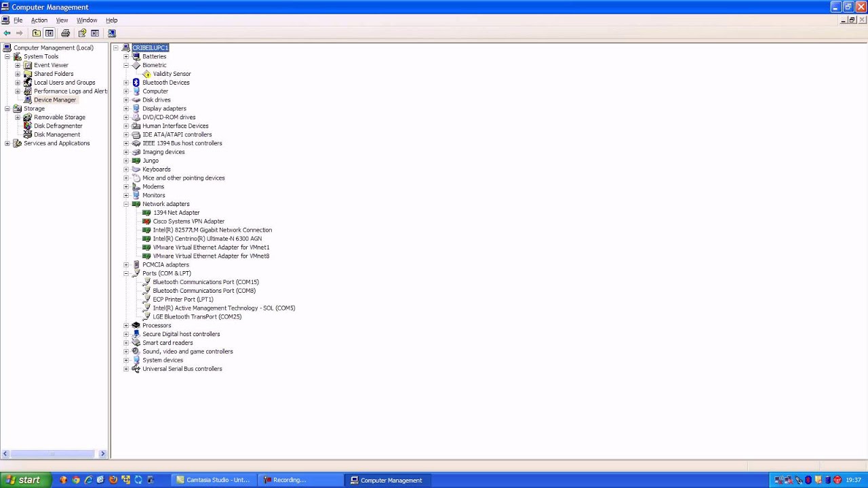Expand the Display adapters node
868x488 pixels.
[126, 108]
